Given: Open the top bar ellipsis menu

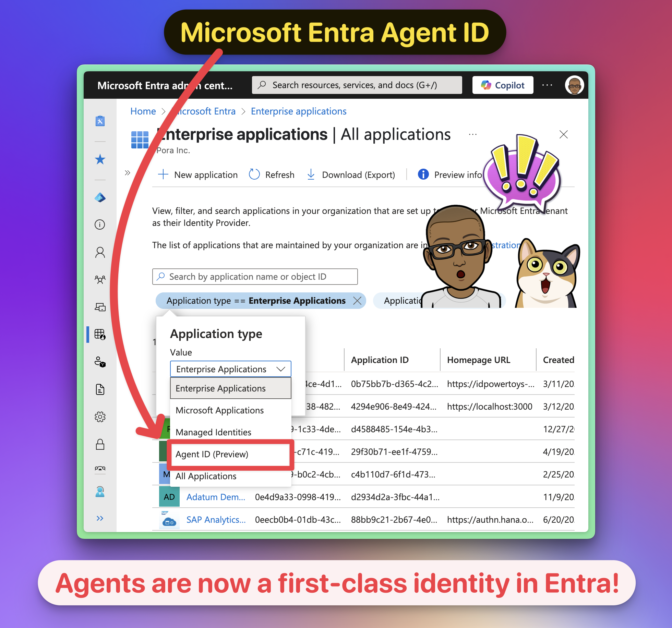Looking at the screenshot, I should pyautogui.click(x=547, y=85).
